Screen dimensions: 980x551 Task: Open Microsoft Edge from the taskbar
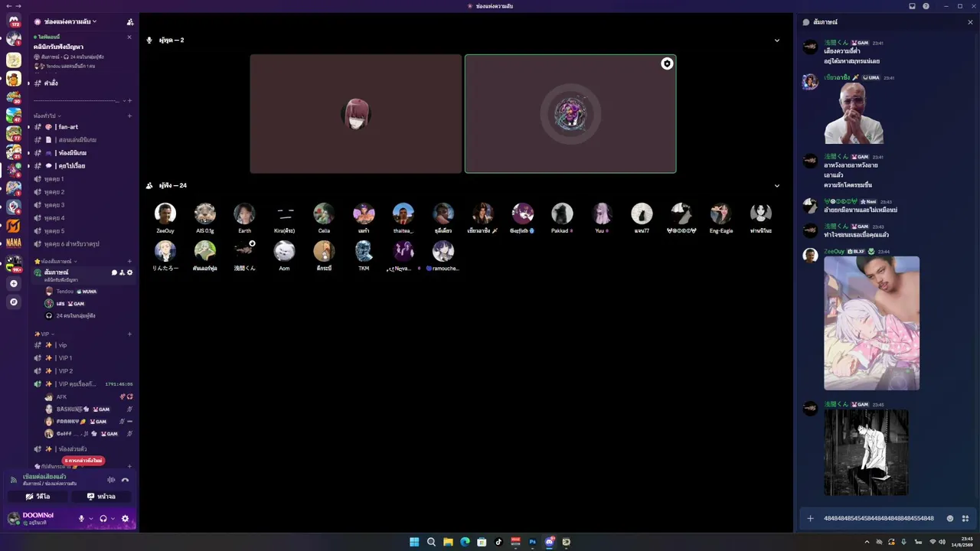coord(465,542)
